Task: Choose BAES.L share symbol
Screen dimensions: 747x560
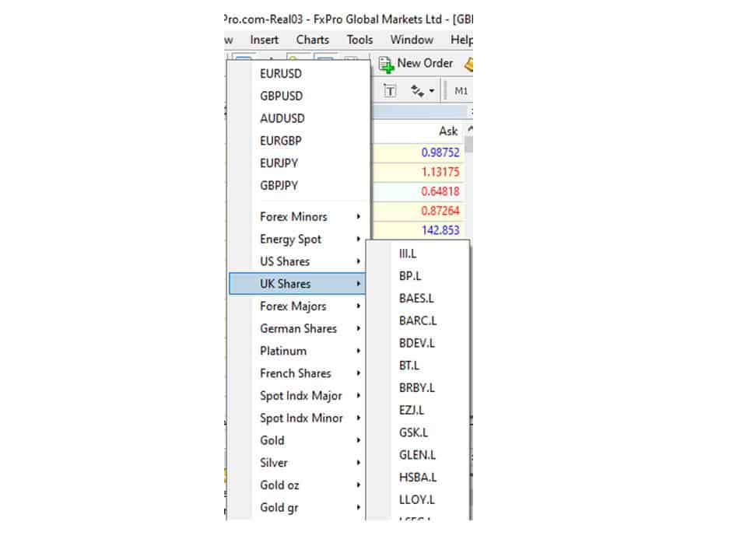Action: coord(418,299)
